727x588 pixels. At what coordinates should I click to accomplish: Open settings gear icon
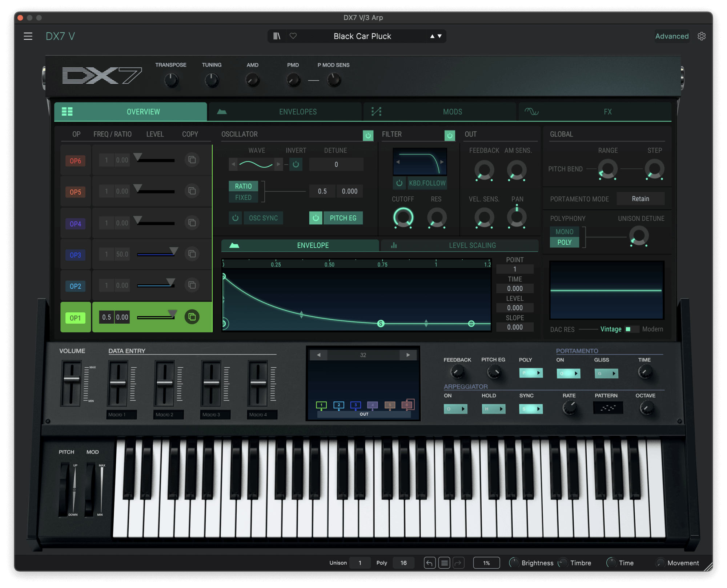[702, 36]
